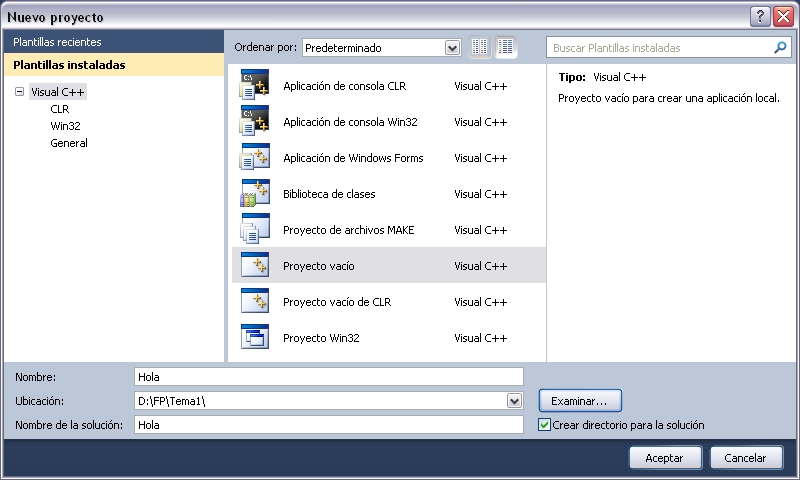Select the General category

[x=69, y=143]
